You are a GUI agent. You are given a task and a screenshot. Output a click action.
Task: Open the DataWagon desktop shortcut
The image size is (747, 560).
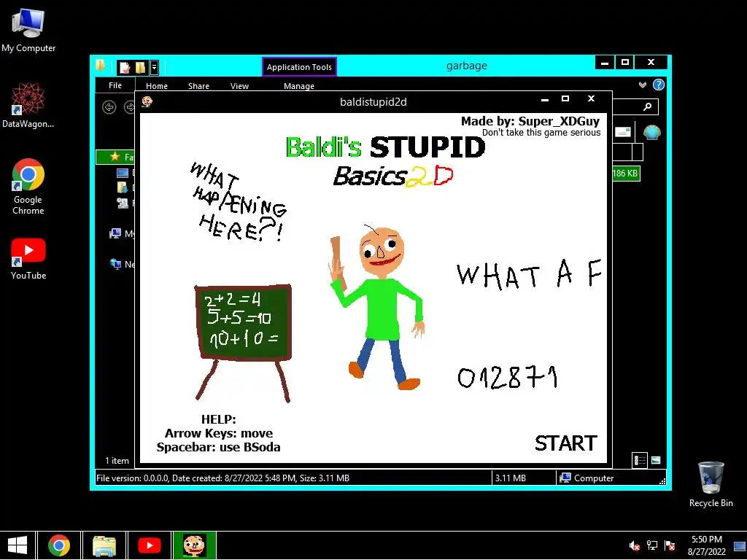pyautogui.click(x=28, y=105)
